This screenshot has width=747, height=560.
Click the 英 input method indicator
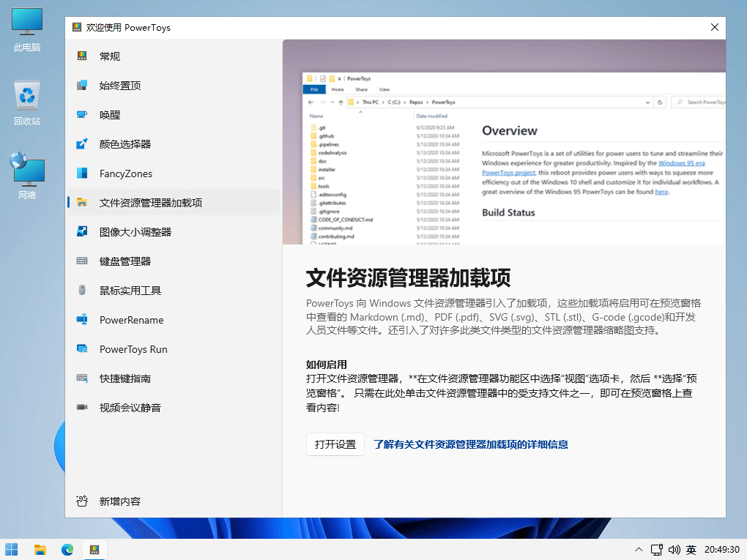tap(691, 550)
